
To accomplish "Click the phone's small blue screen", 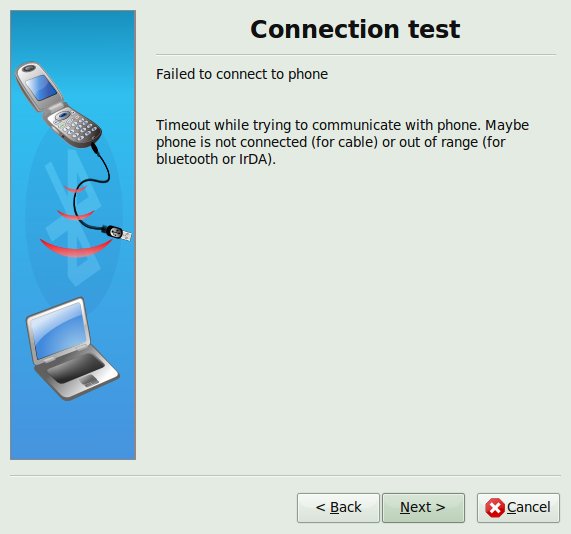I will [41, 88].
